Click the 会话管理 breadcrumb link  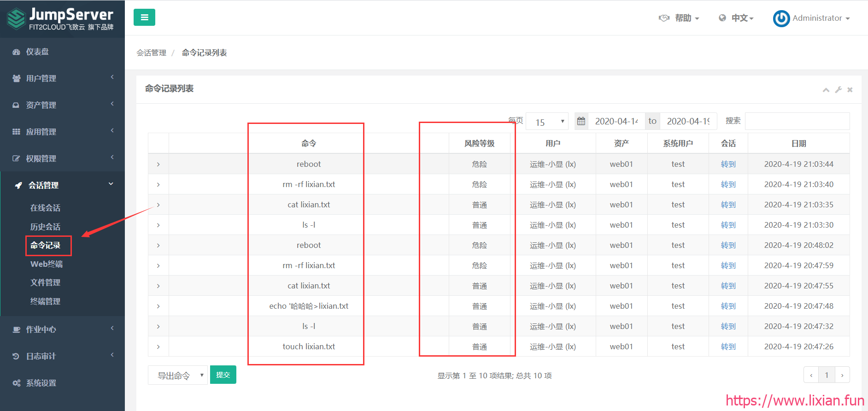[152, 53]
